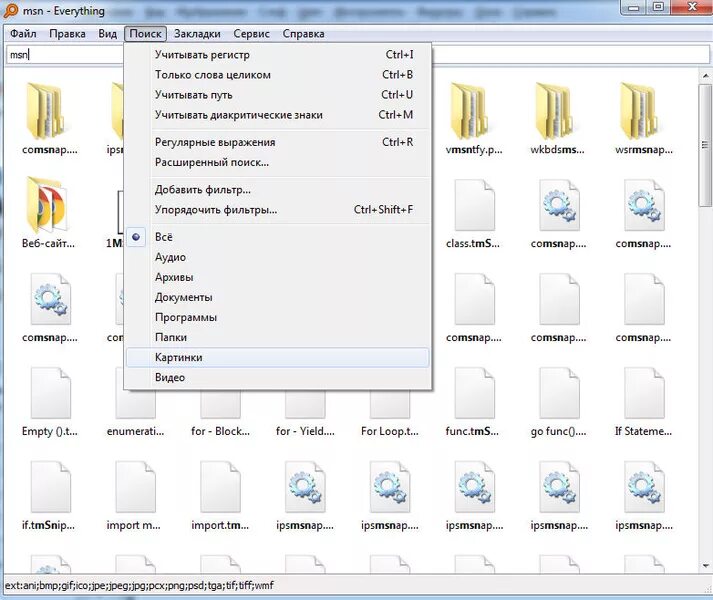Toggle Учитывать регистр option

pos(278,55)
